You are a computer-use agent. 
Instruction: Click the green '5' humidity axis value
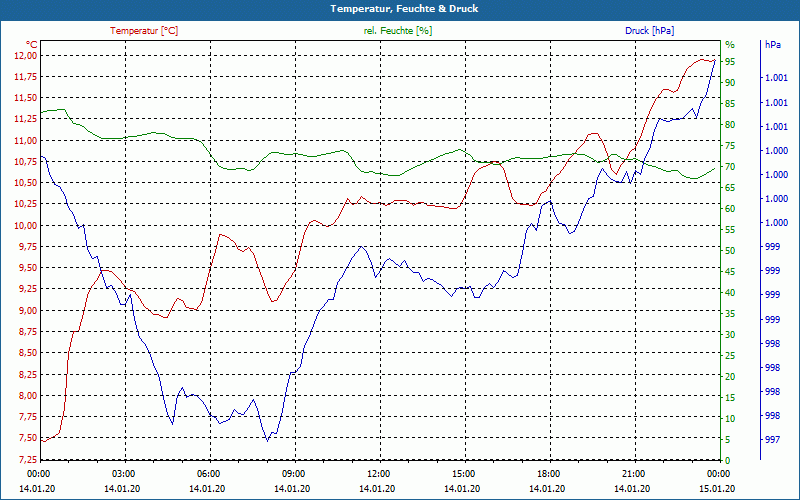728,439
